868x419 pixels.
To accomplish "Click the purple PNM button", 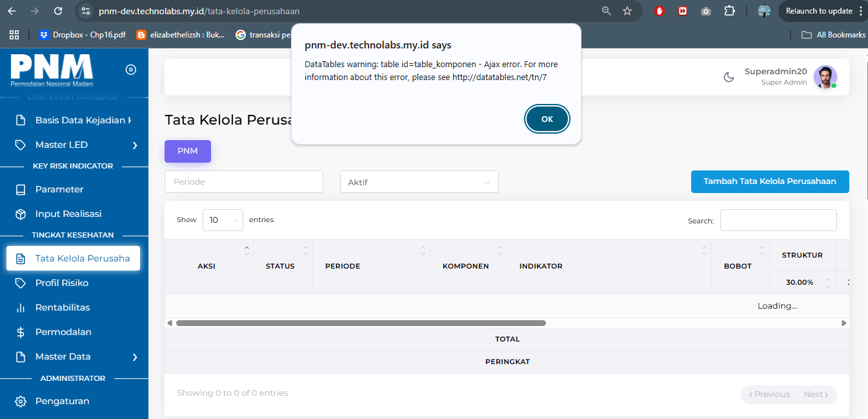I will [x=188, y=151].
